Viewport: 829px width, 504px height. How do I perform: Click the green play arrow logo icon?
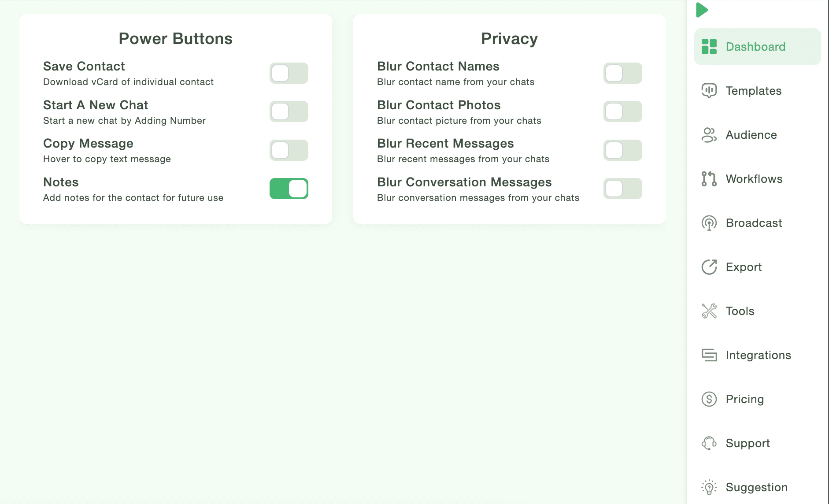[x=702, y=10]
